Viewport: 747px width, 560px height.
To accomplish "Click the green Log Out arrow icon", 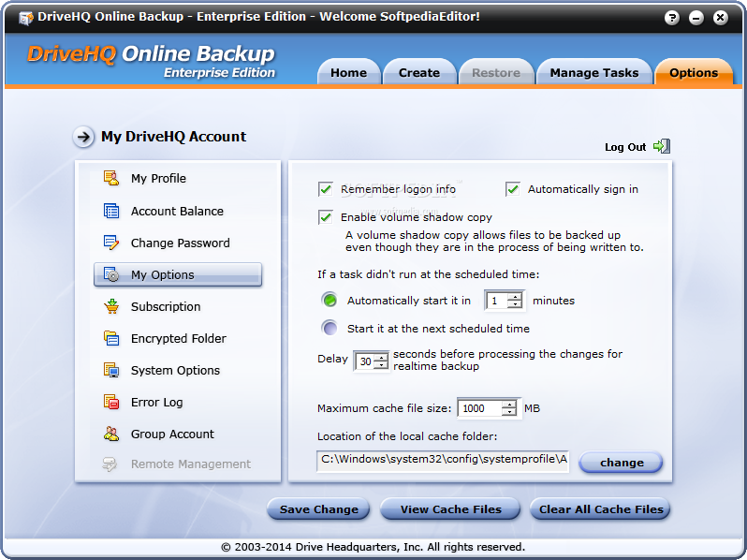I will 662,146.
